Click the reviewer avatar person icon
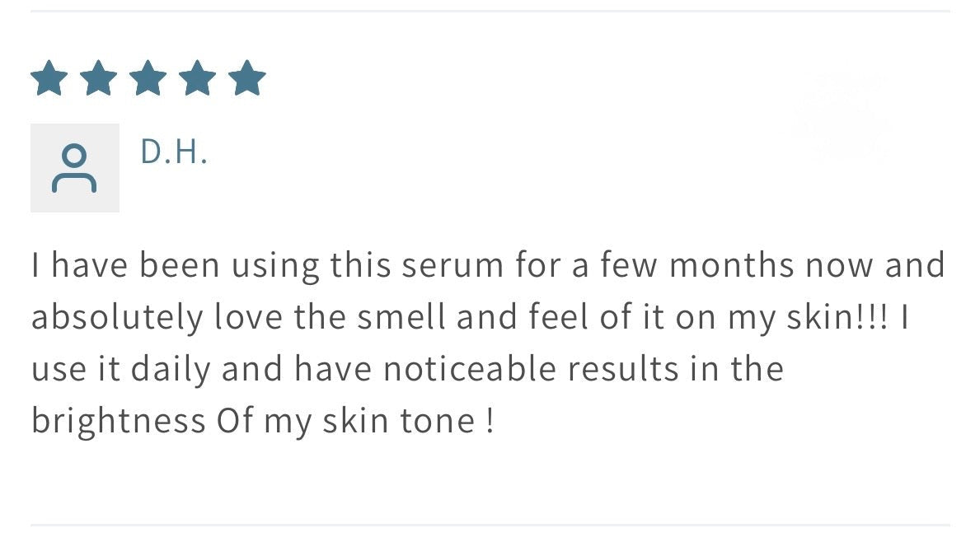This screenshot has width=980, height=551. click(74, 168)
